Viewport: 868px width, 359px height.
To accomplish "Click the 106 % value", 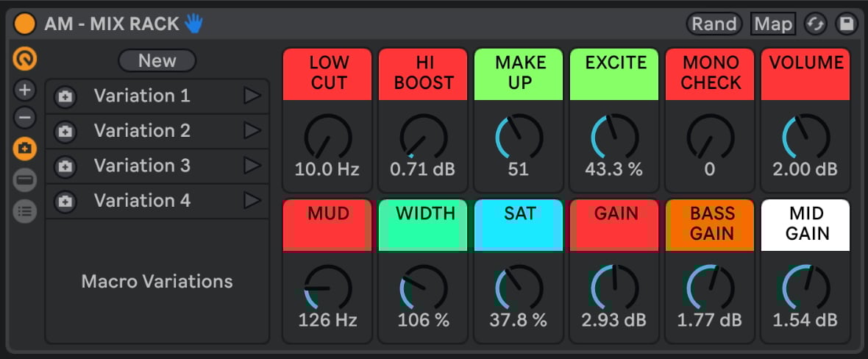I will [x=424, y=320].
